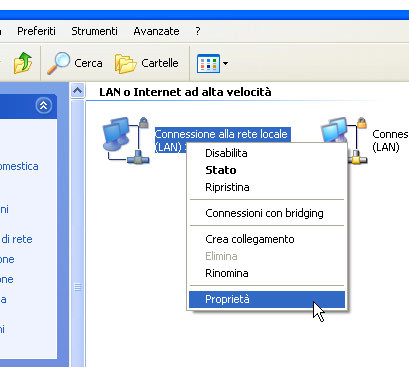Viewport: 409px width, 377px height.
Task: Open the ? help menu
Action: (198, 31)
